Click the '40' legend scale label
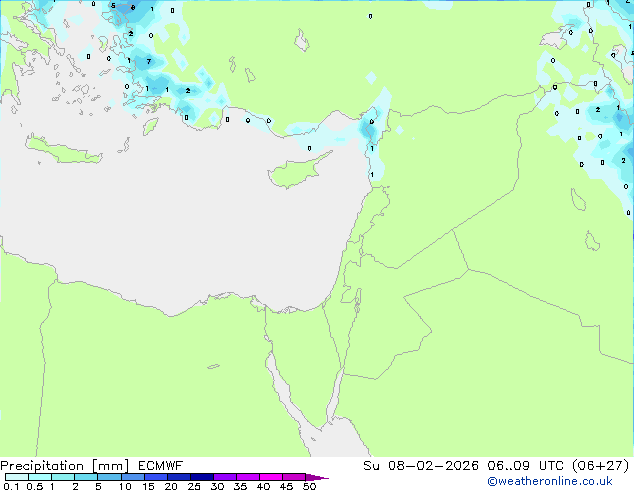 (263, 486)
